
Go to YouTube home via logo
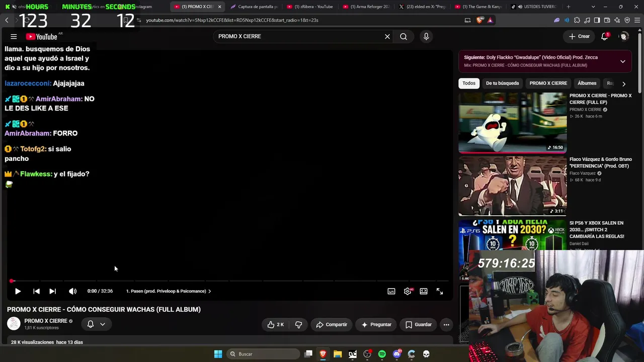41,36
